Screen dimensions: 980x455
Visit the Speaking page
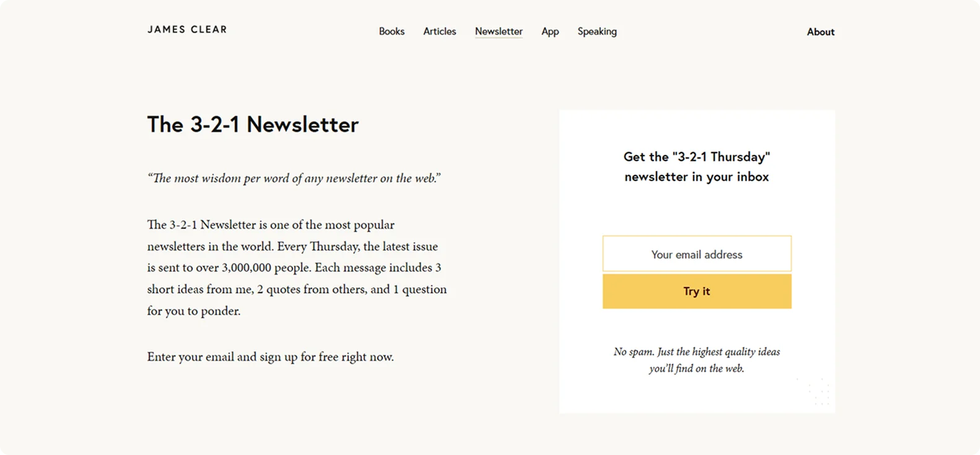(x=597, y=32)
